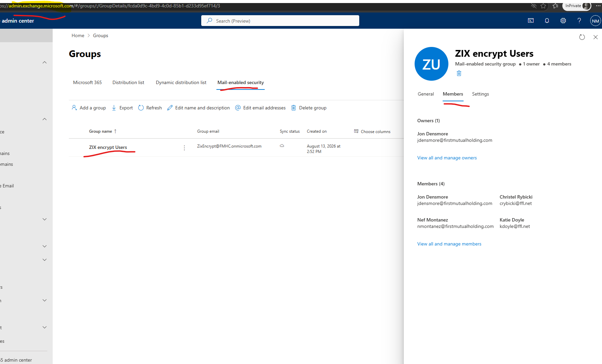Click Add a group button

pyautogui.click(x=89, y=108)
